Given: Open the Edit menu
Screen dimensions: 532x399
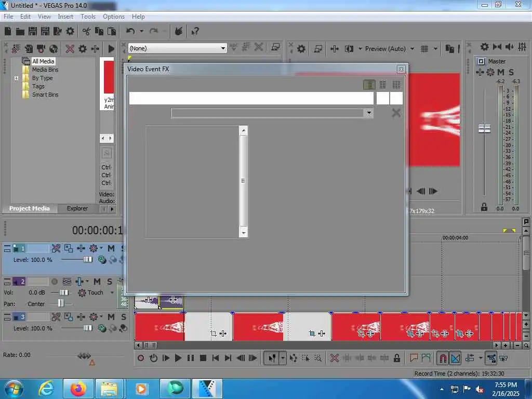Looking at the screenshot, I should tap(25, 16).
